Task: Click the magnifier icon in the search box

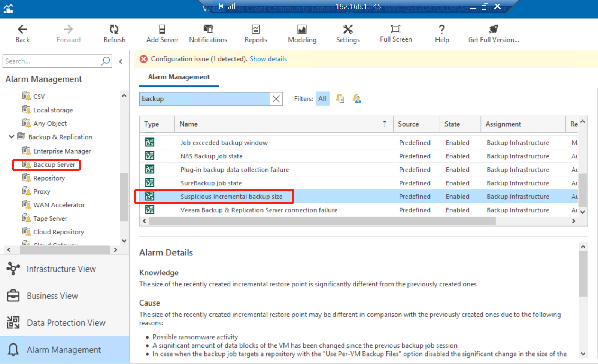Action: (x=106, y=61)
